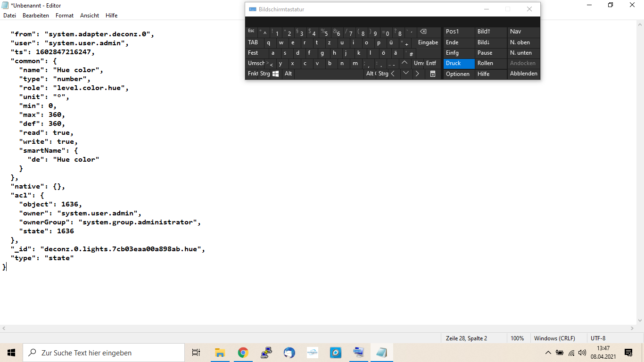Click the Windows logo key on the on-screen keyboard
The height and width of the screenshot is (362, 644).
pyautogui.click(x=276, y=74)
